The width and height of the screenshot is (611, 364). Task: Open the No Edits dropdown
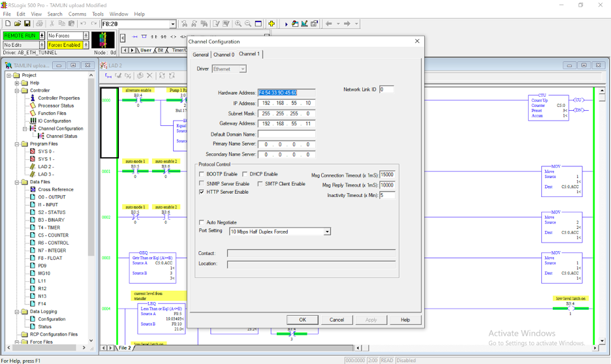click(x=42, y=45)
